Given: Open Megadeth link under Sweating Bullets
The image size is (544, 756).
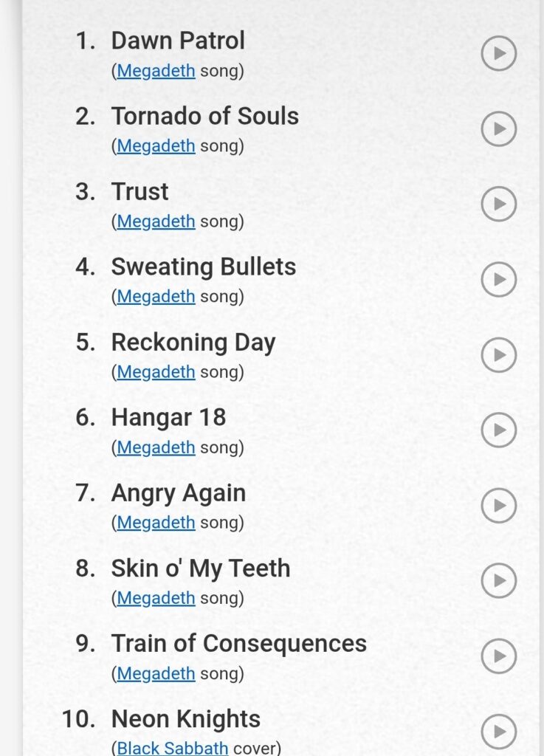Looking at the screenshot, I should pyautogui.click(x=156, y=297).
